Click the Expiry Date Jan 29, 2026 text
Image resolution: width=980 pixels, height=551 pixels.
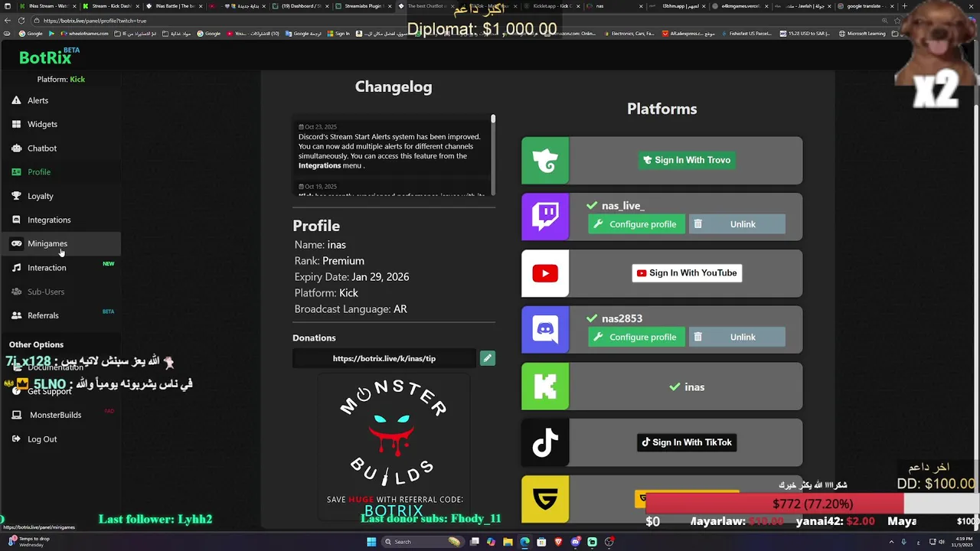(x=351, y=277)
